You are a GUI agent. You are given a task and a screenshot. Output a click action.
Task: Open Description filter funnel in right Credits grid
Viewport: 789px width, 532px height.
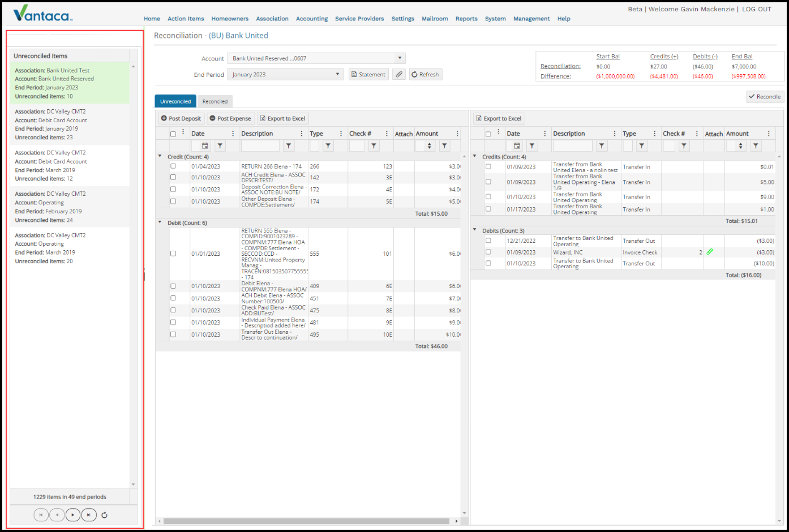pos(602,146)
